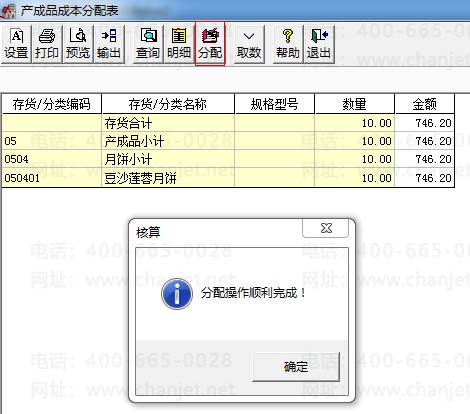Click the 金额 column header

pos(425,104)
